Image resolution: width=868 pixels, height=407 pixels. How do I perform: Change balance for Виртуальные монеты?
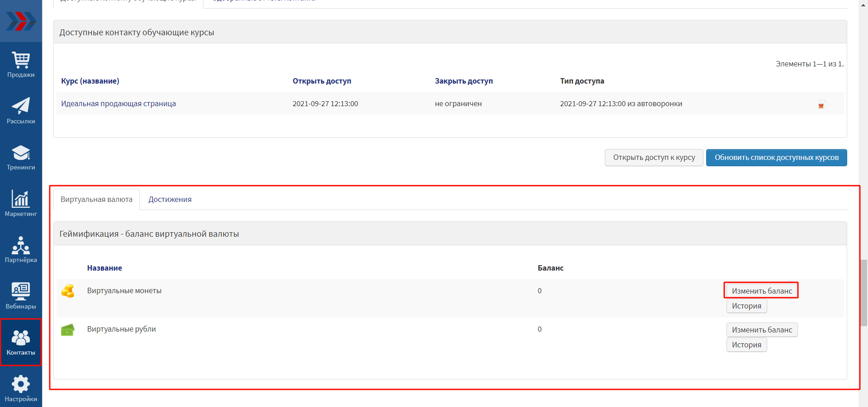762,291
